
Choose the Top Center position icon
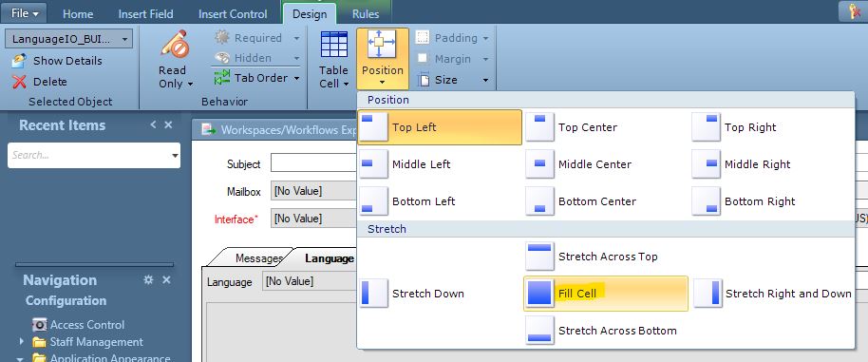(x=539, y=127)
